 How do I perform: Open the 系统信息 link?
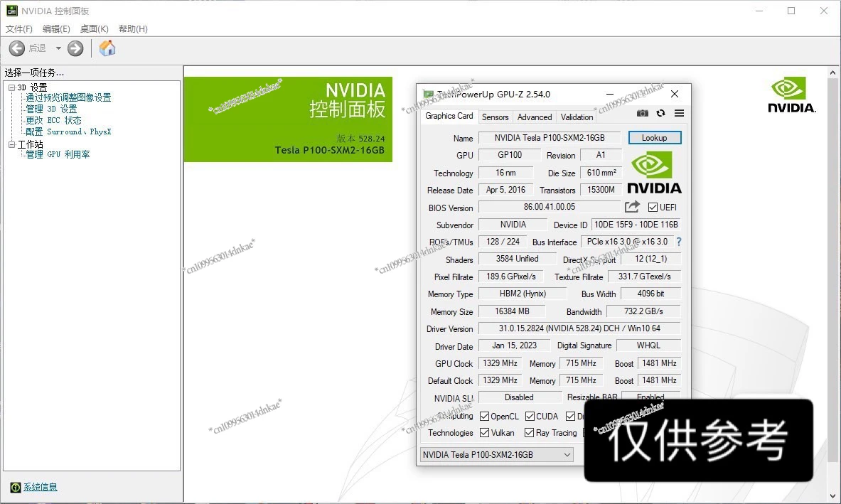[x=41, y=487]
